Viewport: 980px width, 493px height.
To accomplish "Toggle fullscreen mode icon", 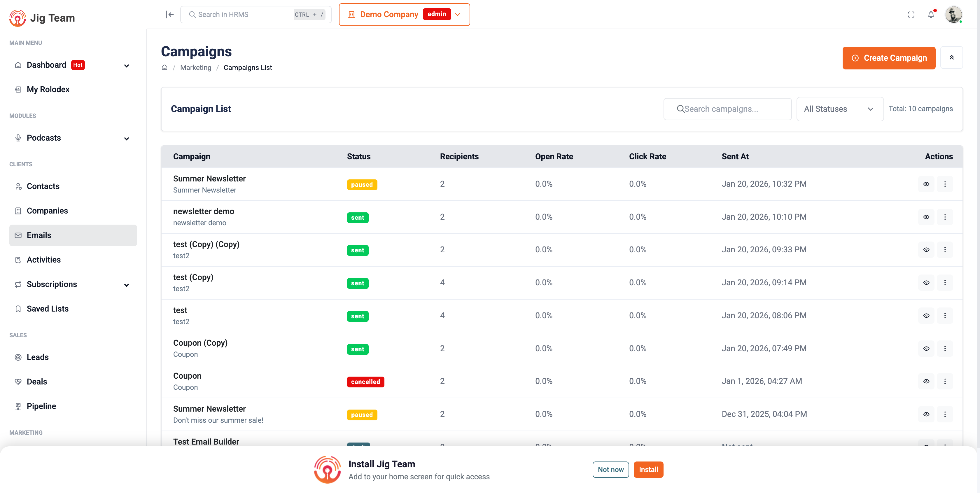I will click(x=911, y=15).
